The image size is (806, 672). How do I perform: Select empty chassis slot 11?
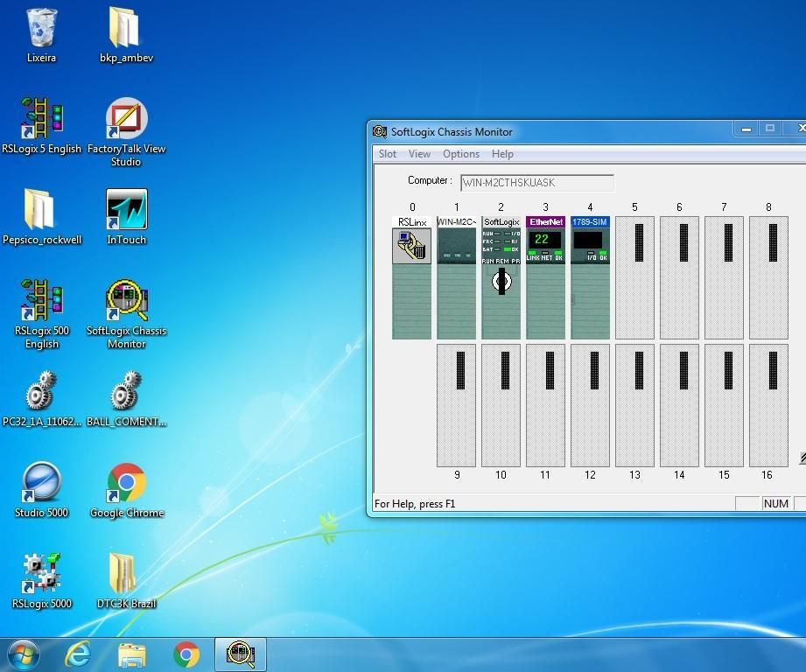tap(545, 405)
